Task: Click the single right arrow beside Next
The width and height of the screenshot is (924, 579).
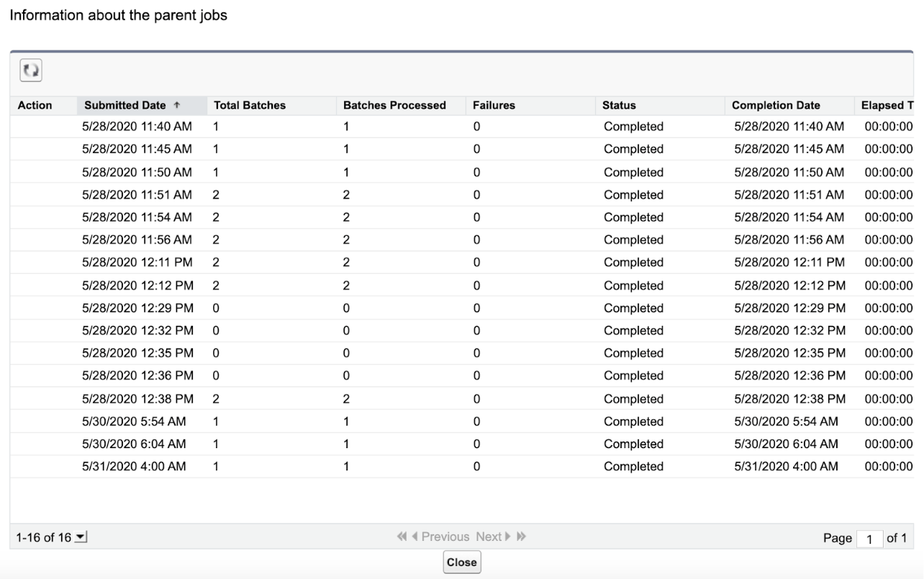Action: 507,536
